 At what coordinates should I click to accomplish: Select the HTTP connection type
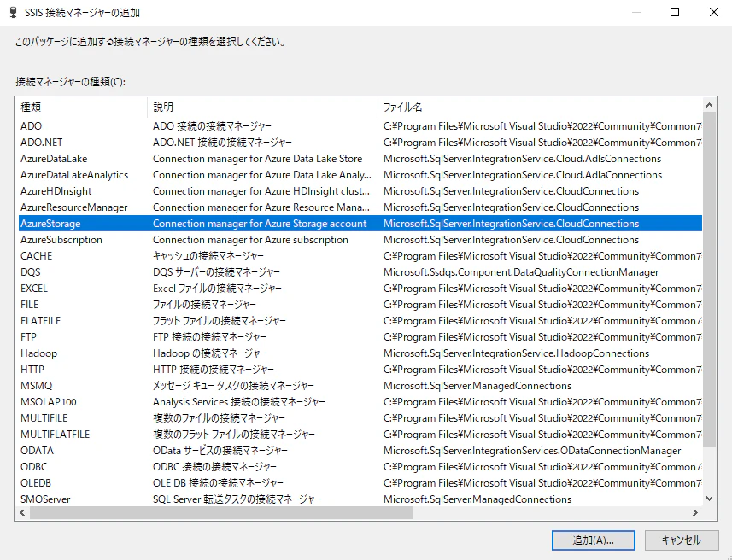tap(360, 369)
